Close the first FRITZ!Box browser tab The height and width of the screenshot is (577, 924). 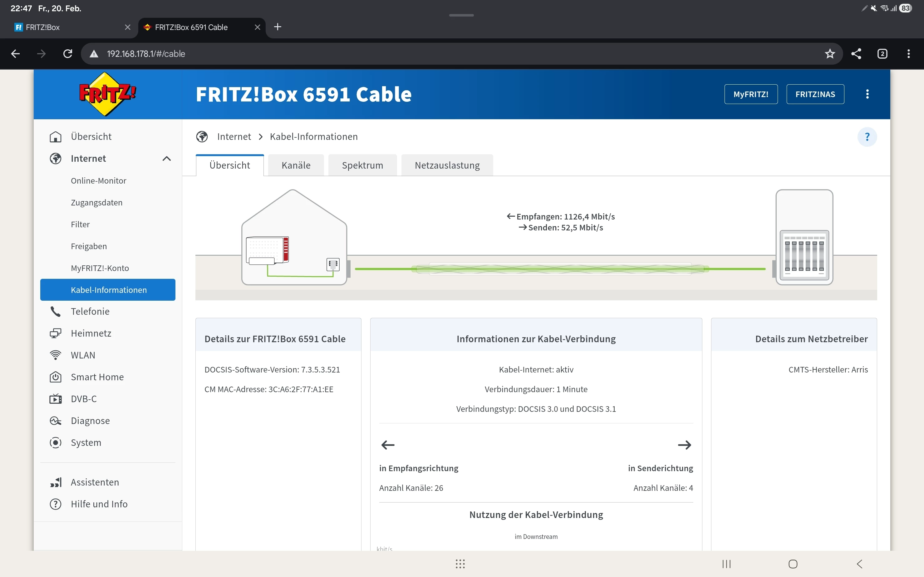point(128,27)
